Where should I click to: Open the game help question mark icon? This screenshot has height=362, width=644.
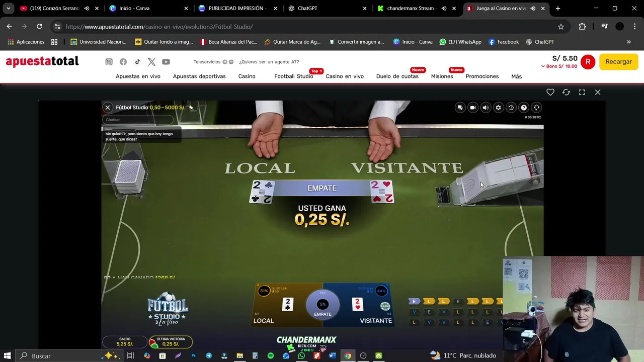click(x=524, y=108)
